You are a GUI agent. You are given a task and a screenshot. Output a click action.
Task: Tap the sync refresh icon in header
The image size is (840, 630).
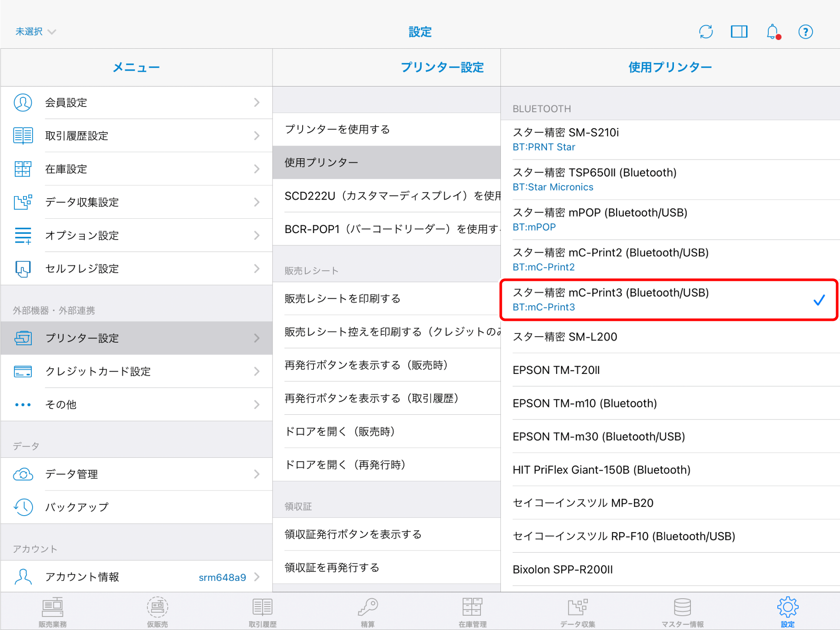point(706,32)
